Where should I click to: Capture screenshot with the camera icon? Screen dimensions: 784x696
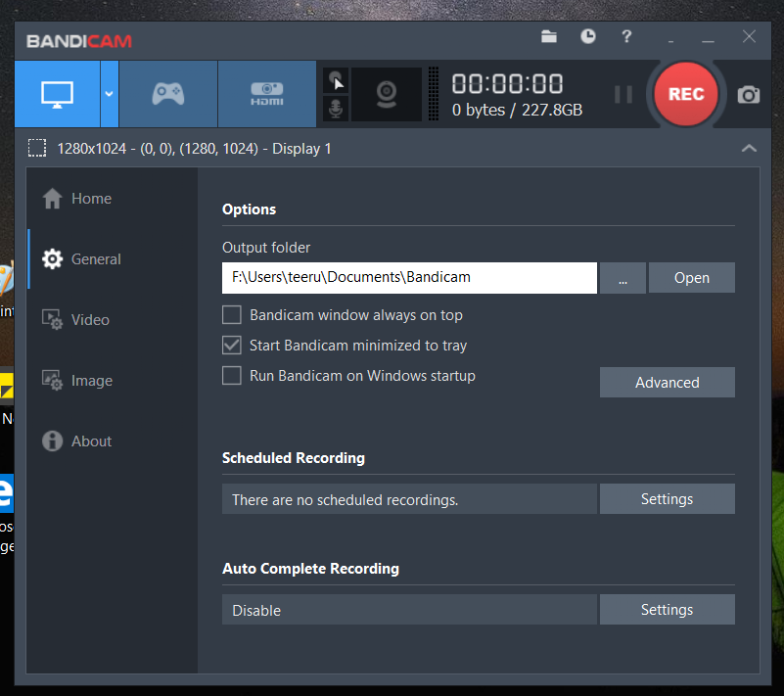[x=749, y=95]
